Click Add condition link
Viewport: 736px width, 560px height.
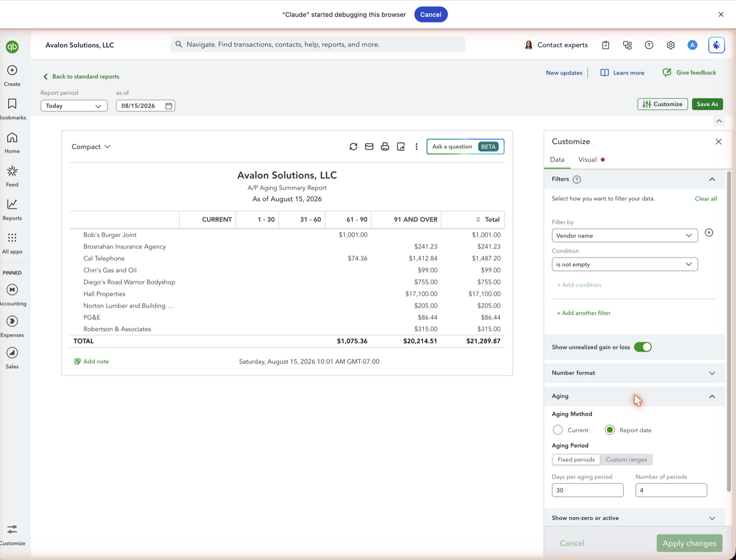tap(578, 285)
